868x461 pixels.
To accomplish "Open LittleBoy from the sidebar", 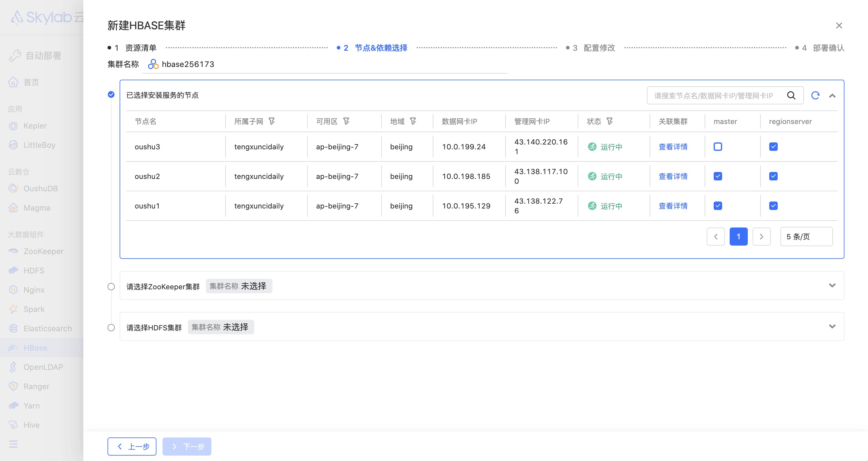I will click(x=39, y=145).
